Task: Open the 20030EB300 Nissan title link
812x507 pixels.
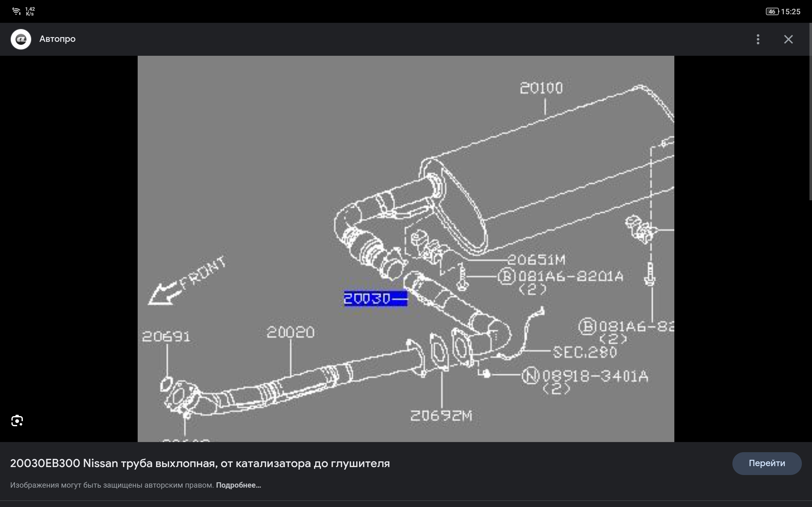Action: [x=200, y=463]
